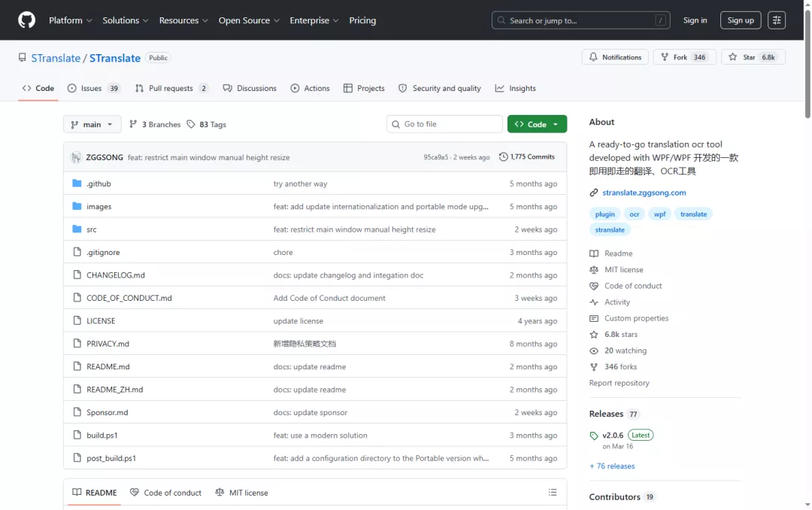812x510 pixels.
Task: Open the STranslate owner link
Action: tap(56, 58)
